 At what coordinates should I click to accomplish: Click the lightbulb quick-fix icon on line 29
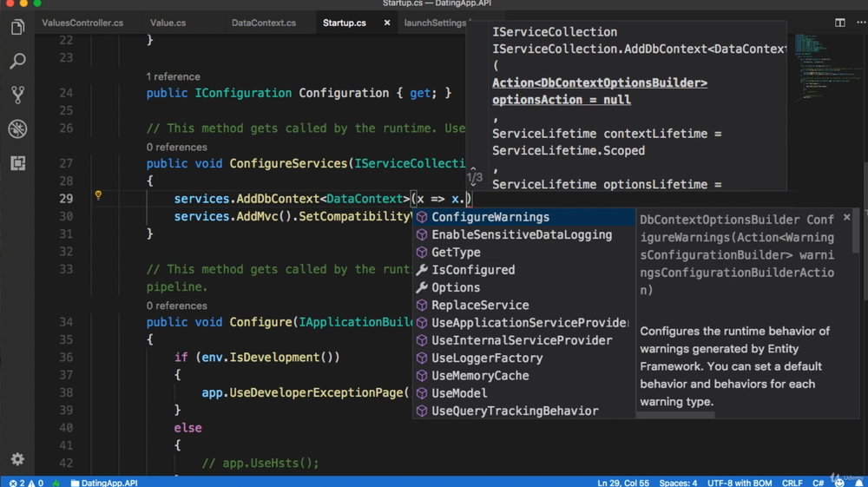pos(98,195)
